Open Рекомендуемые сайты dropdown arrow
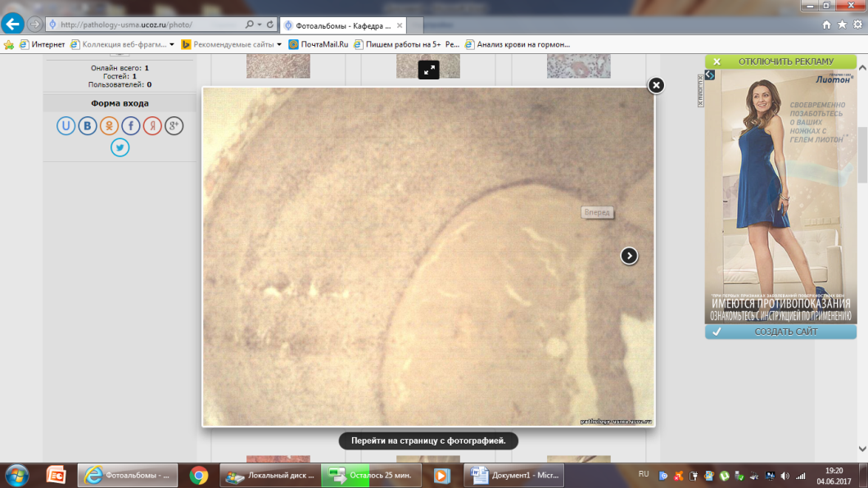Viewport: 868px width, 488px height. click(x=279, y=45)
